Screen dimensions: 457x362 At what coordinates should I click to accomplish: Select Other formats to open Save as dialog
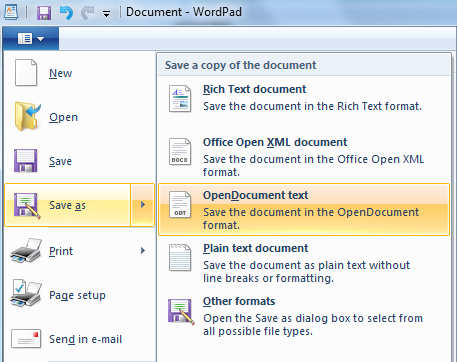pyautogui.click(x=304, y=315)
